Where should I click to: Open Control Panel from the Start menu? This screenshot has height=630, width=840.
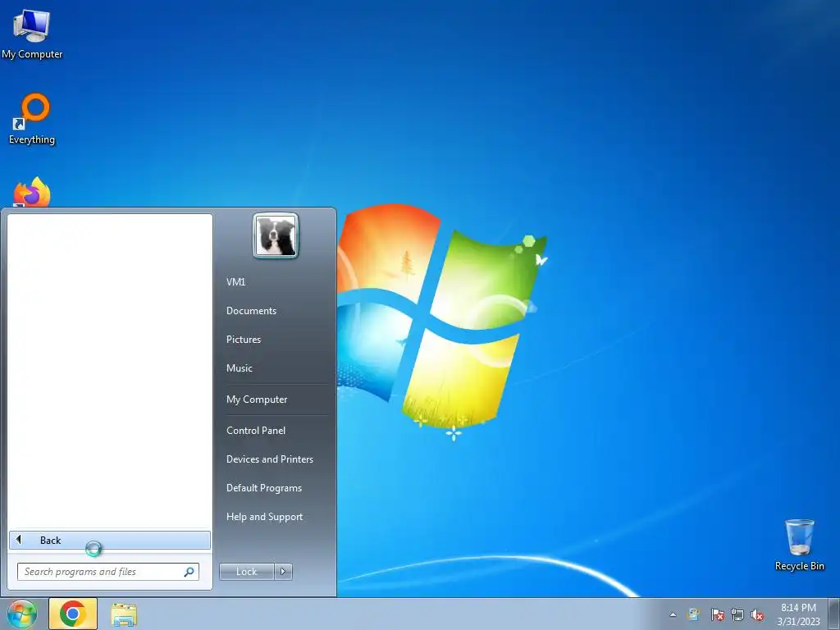256,431
